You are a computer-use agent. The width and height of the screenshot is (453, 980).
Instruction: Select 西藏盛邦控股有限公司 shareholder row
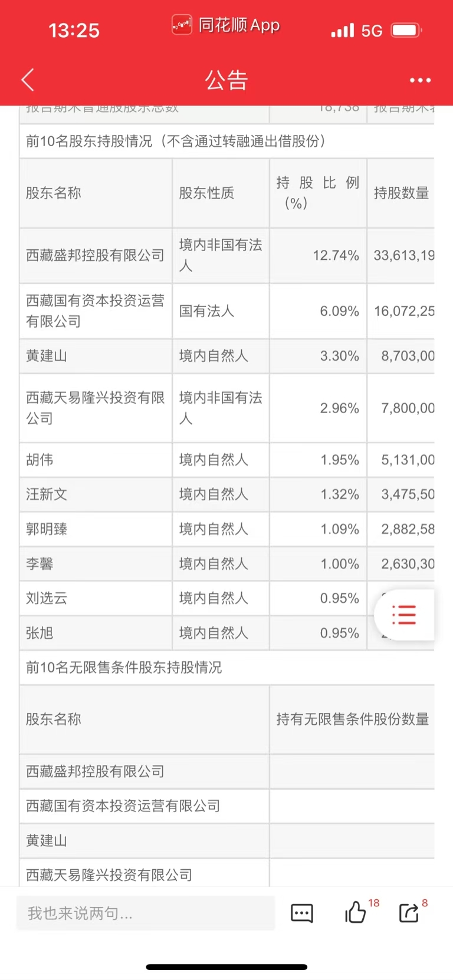227,255
